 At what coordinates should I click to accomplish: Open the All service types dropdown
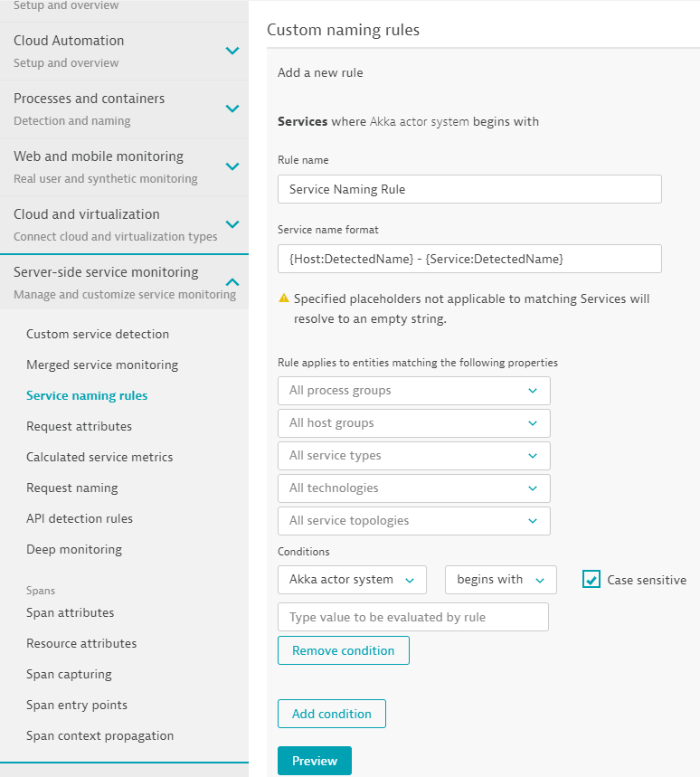point(413,456)
